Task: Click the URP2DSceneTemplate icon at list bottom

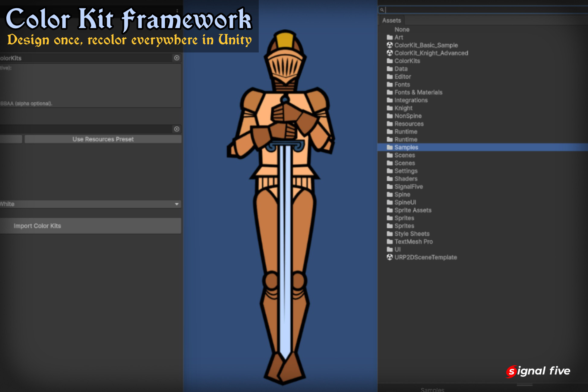Action: (390, 257)
